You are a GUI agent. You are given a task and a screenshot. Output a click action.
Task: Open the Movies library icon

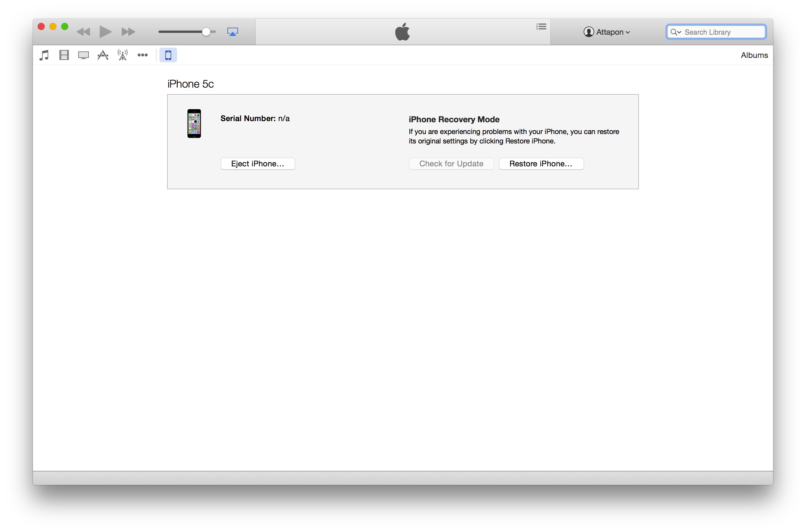(64, 55)
